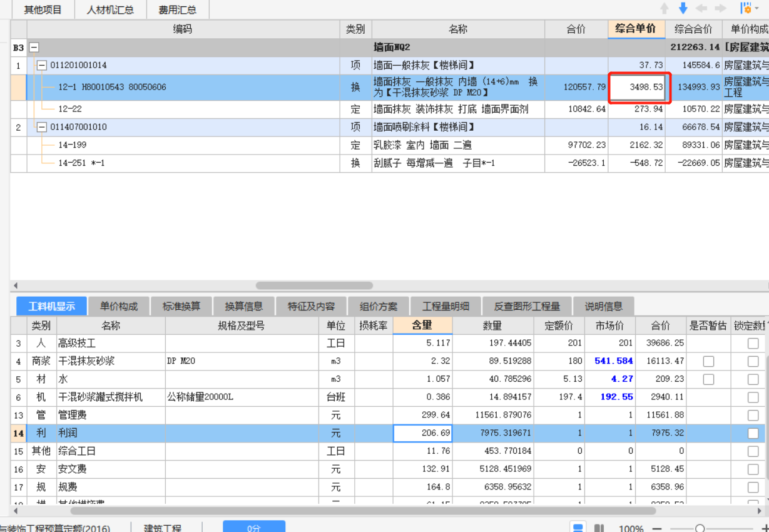The width and height of the screenshot is (769, 532).
Task: Edit the 综合单价 cell showing 3498.53
Action: (638, 88)
